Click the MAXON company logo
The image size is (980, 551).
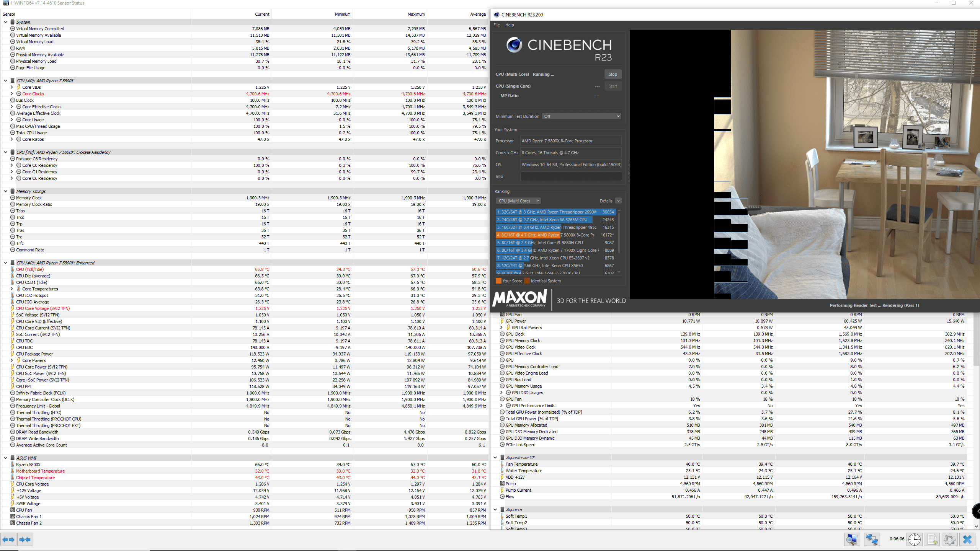pos(520,298)
